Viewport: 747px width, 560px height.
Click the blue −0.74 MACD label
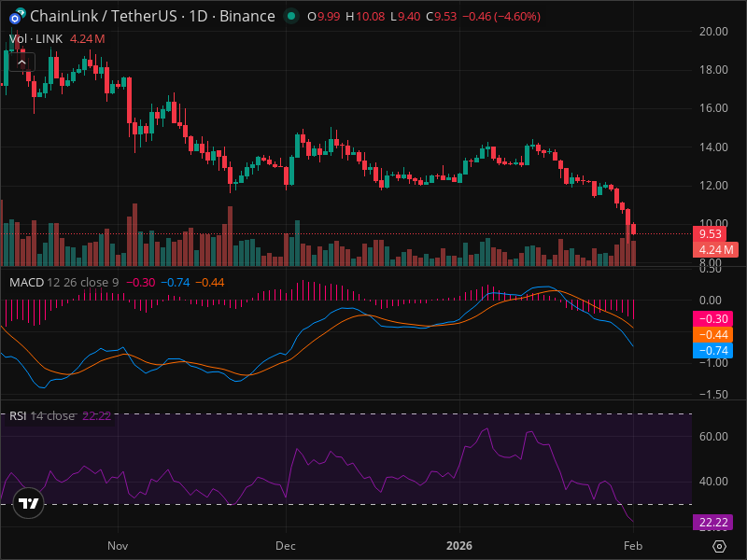tap(712, 351)
